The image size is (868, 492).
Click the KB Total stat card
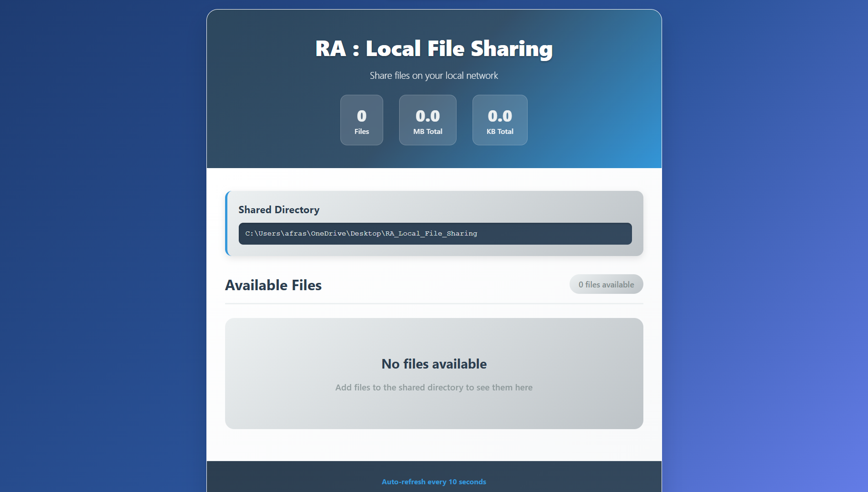click(x=499, y=120)
